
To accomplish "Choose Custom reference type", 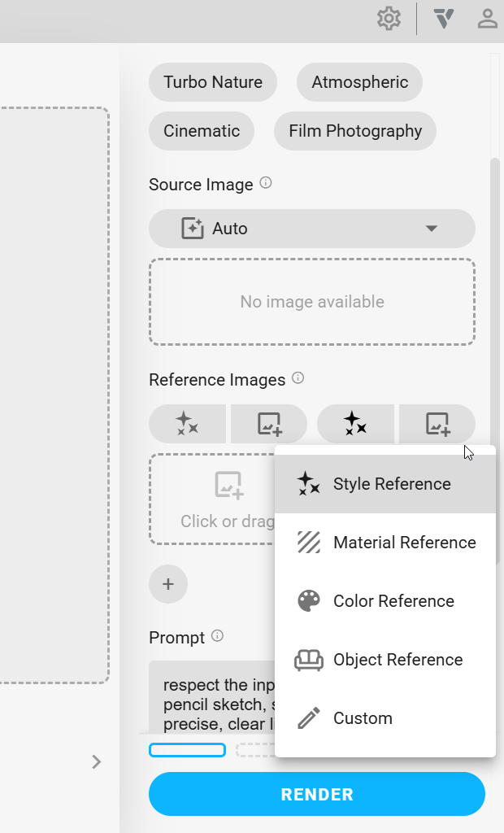I will 385,718.
